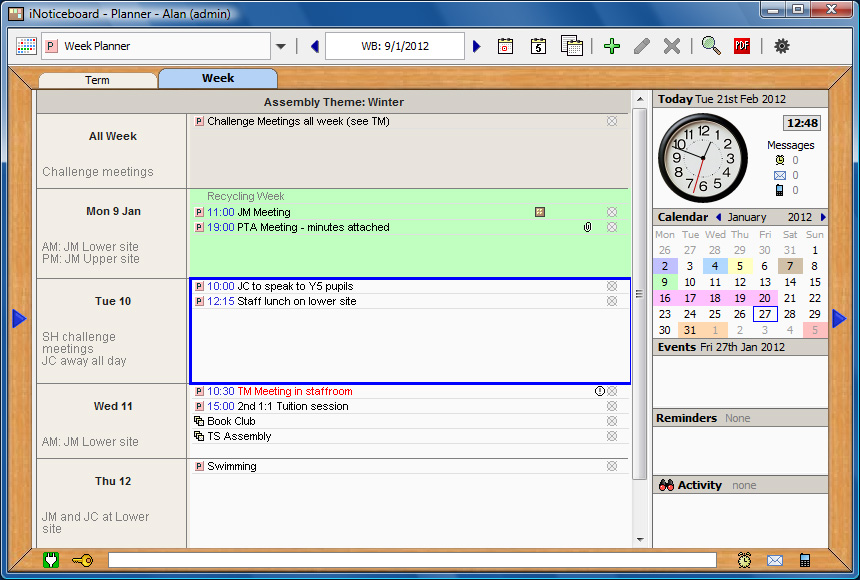
Task: Export planner using the PDF icon
Action: point(742,46)
